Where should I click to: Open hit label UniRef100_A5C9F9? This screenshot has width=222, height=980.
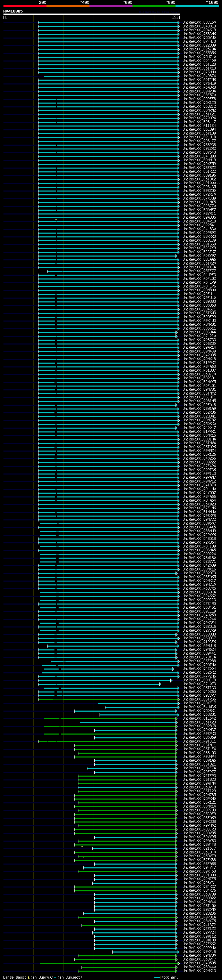coord(199,814)
